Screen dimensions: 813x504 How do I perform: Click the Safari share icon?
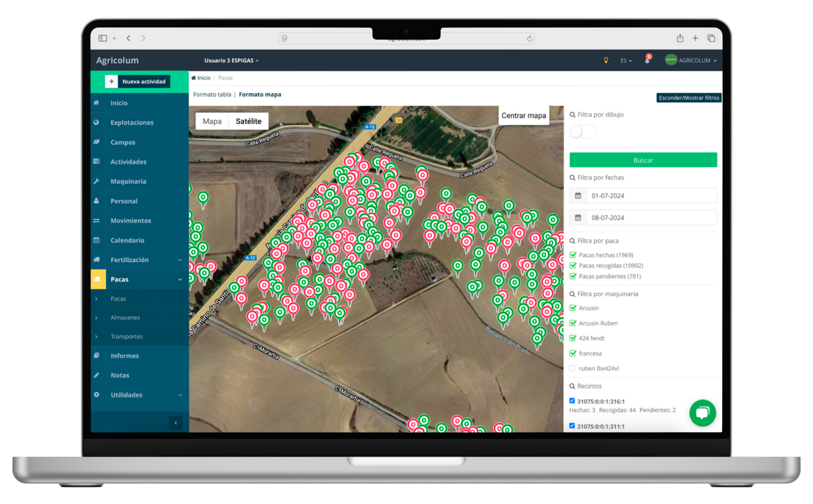(x=680, y=38)
